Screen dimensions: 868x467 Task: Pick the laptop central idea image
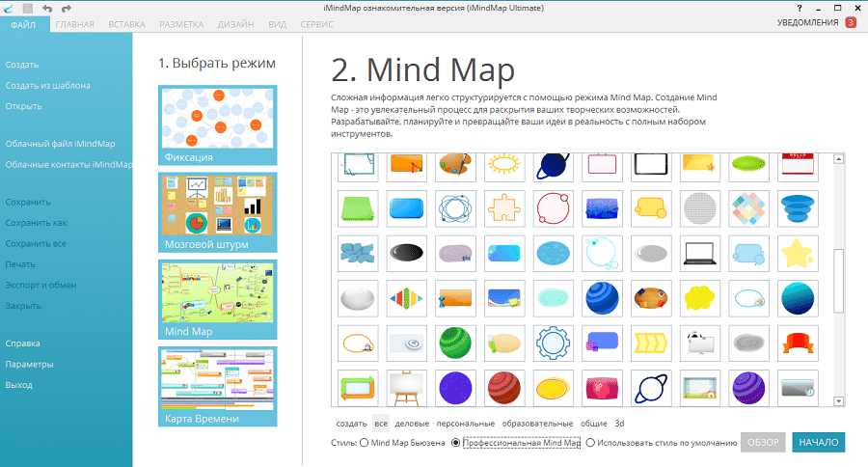point(700,254)
